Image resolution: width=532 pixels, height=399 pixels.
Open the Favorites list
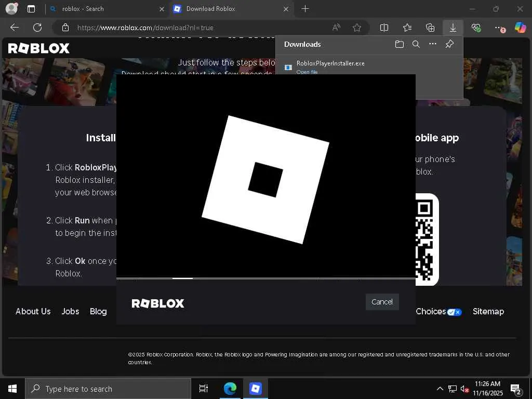point(407,28)
